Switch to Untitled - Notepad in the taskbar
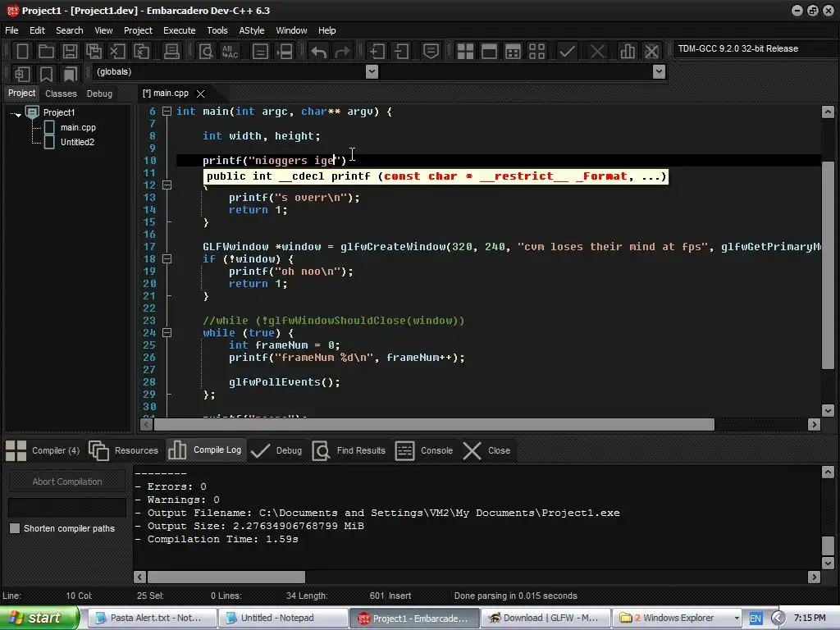The image size is (840, 630). (282, 618)
